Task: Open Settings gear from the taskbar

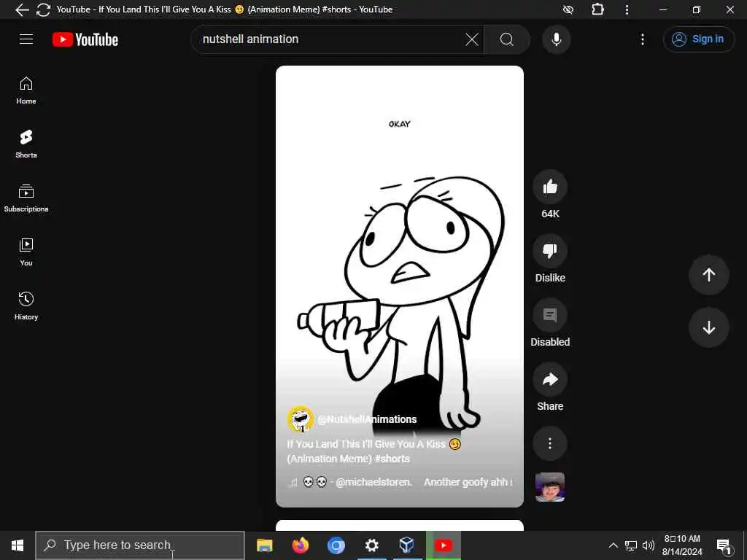Action: 371,545
